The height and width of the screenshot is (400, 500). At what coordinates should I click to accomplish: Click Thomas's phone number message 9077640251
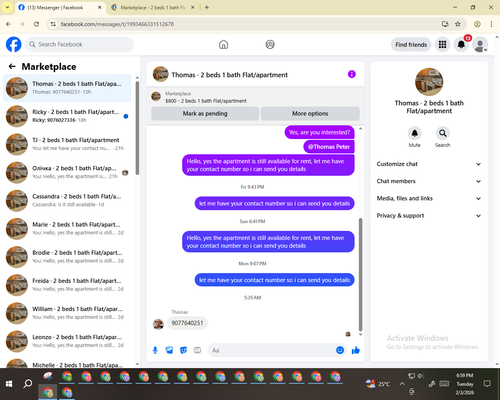click(x=187, y=323)
